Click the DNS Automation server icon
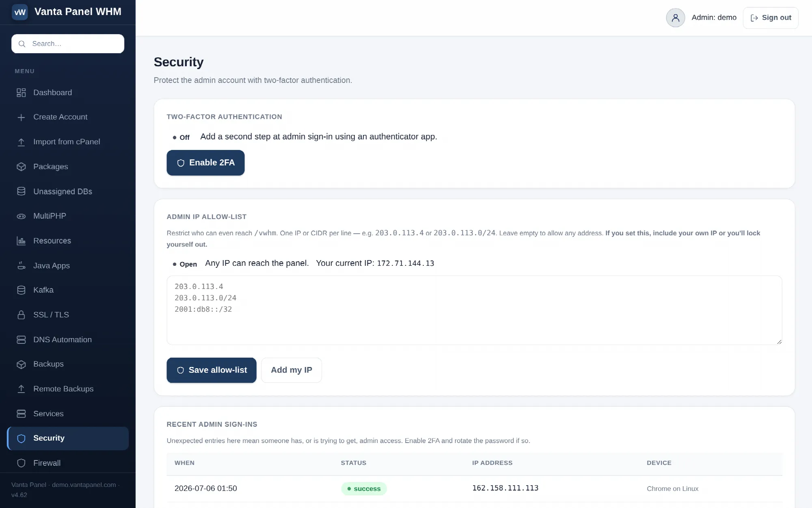This screenshot has height=508, width=812. click(21, 340)
